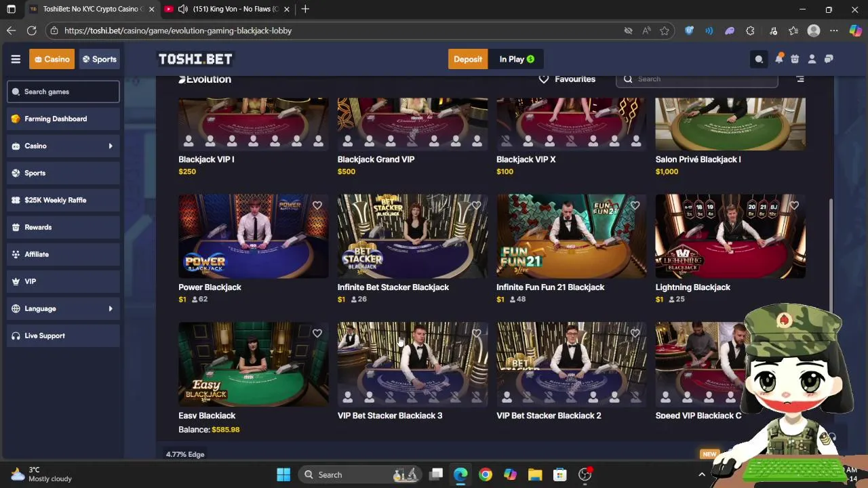Screen dimensions: 868x488
Task: Open browser settings ellipsis menu
Action: point(834,30)
